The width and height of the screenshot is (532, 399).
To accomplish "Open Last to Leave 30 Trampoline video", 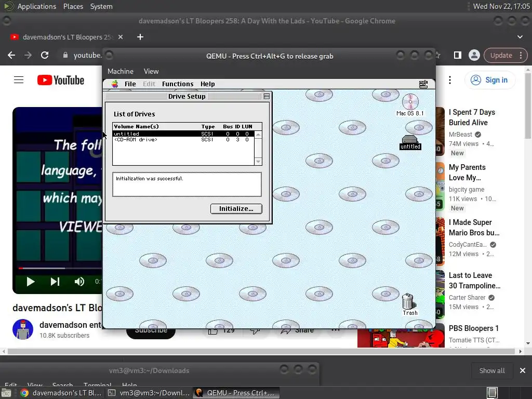I will click(475, 280).
